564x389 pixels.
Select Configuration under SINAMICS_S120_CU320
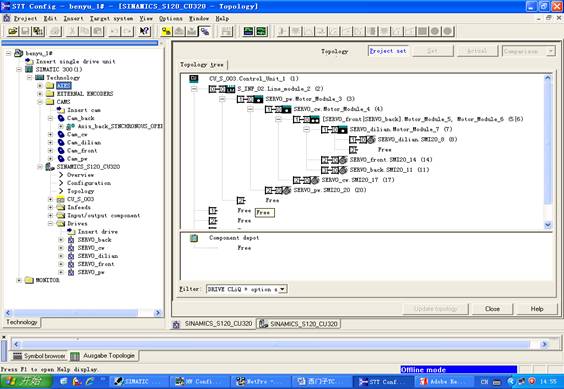pos(89,183)
